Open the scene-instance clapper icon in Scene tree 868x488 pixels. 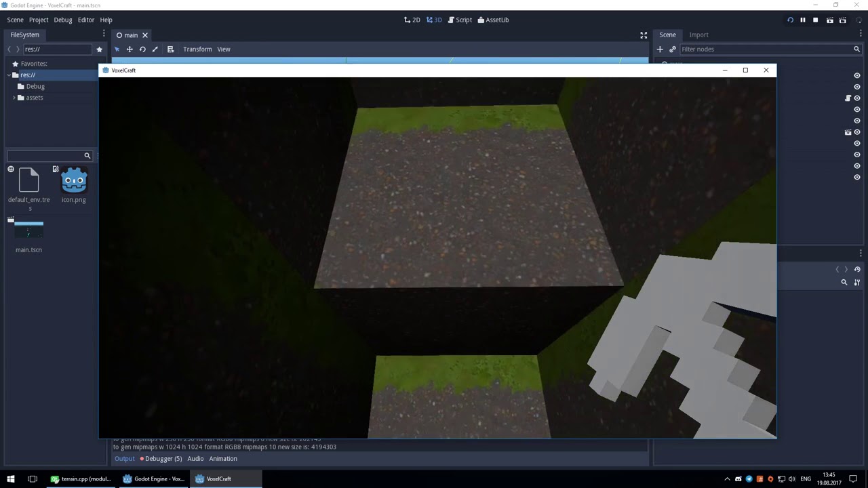tap(848, 132)
